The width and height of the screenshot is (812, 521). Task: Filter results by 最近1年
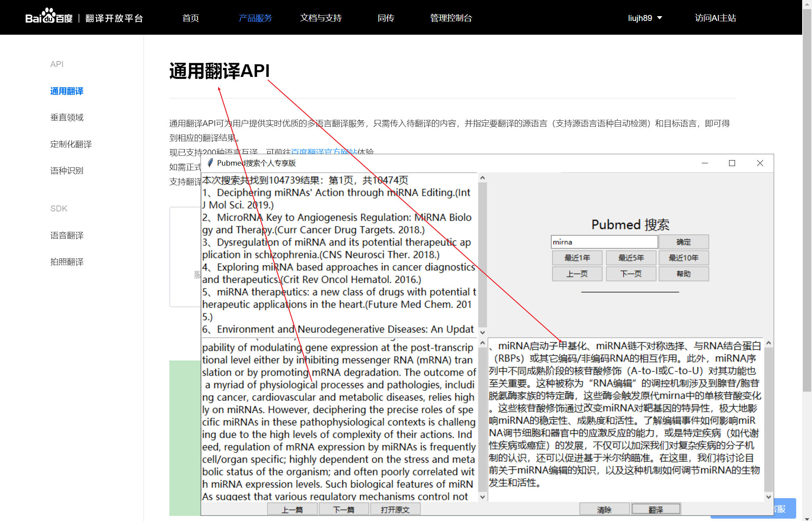[x=577, y=258]
